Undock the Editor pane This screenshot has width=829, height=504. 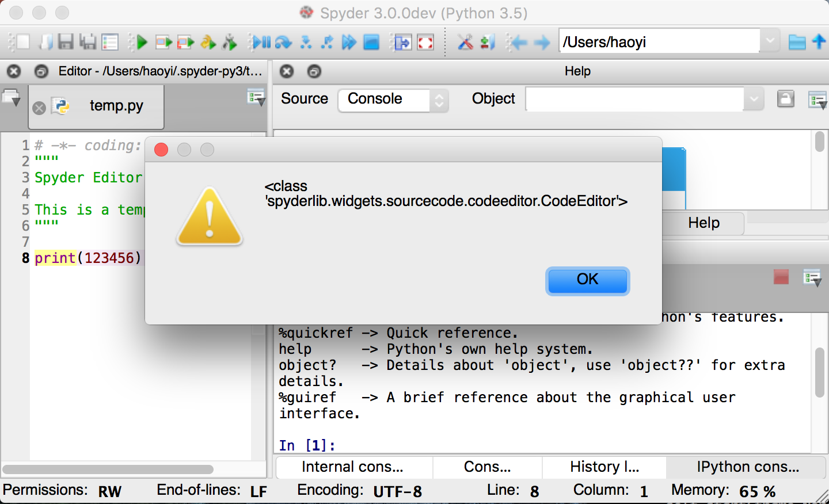tap(41, 71)
